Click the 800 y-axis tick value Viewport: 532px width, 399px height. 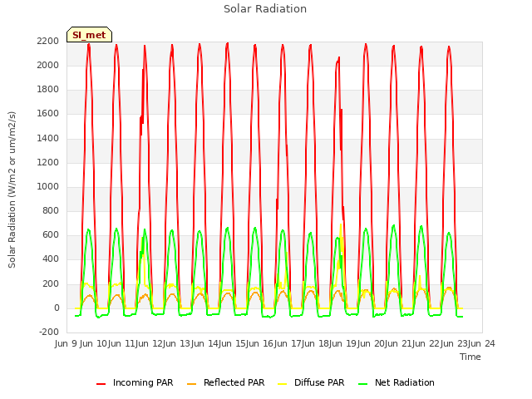tap(51, 210)
